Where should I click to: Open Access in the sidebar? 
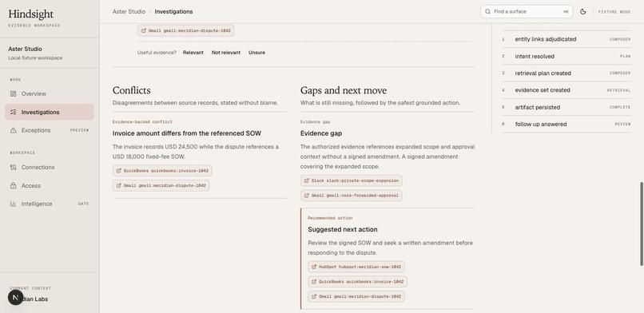(x=50, y=185)
